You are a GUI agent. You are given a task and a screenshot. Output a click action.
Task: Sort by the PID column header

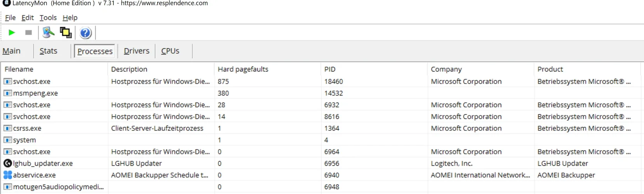[374, 69]
